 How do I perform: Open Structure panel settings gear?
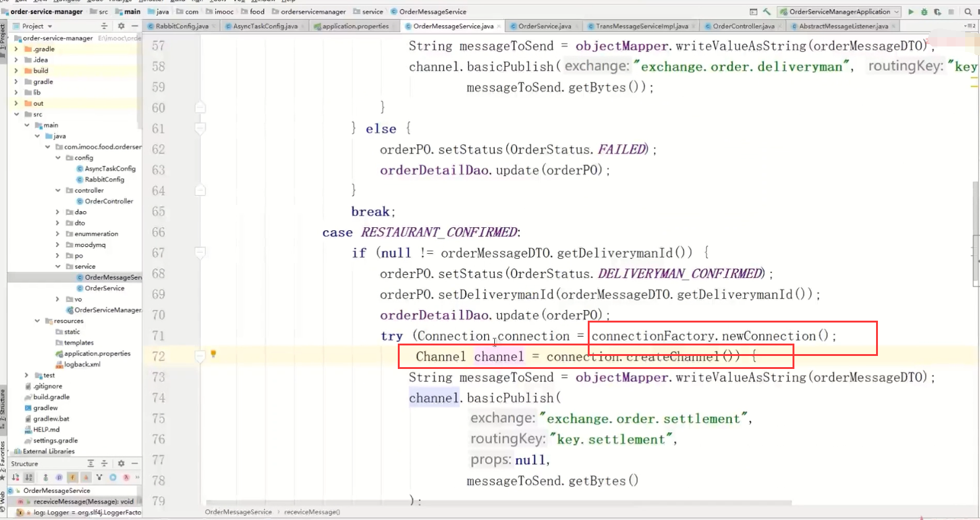(x=121, y=464)
